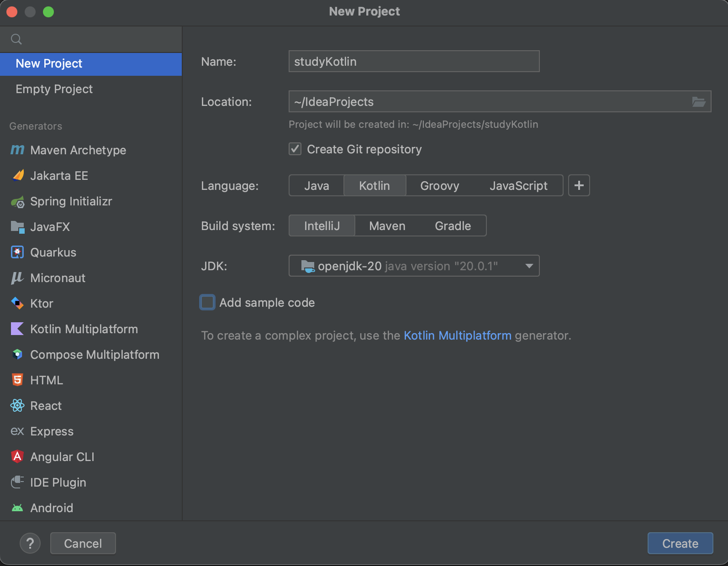Click the search magnifier icon

coord(16,39)
